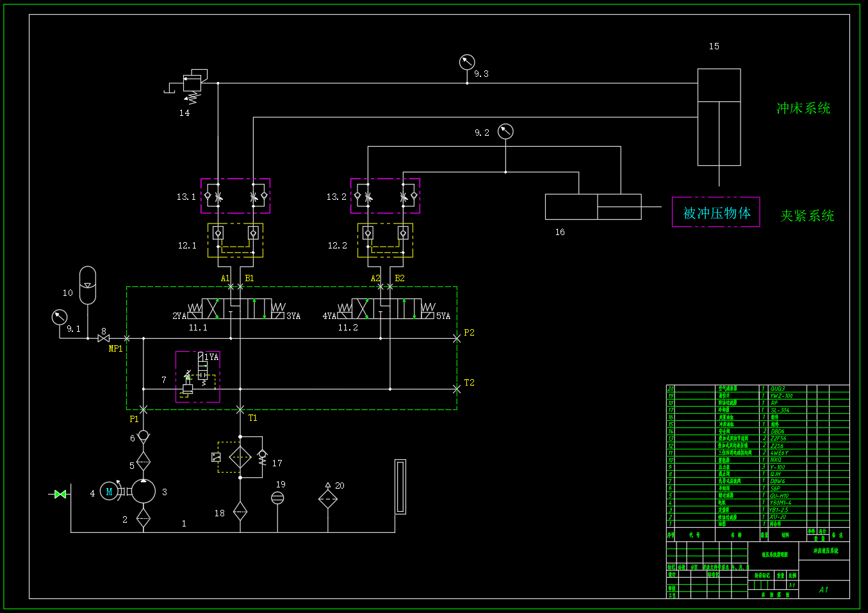Select the SL-304 entry in parts list
868x613 pixels.
coord(780,410)
